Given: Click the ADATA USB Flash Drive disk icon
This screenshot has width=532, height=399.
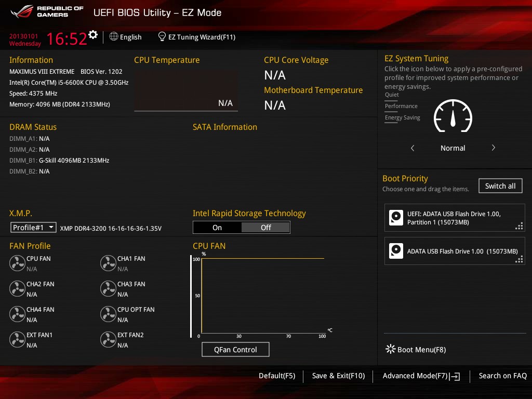Looking at the screenshot, I should pyautogui.click(x=396, y=251).
